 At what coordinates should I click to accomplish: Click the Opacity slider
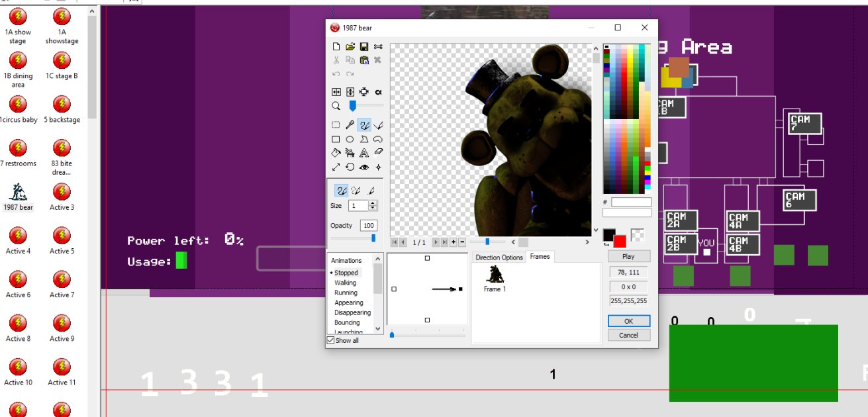coord(354,238)
